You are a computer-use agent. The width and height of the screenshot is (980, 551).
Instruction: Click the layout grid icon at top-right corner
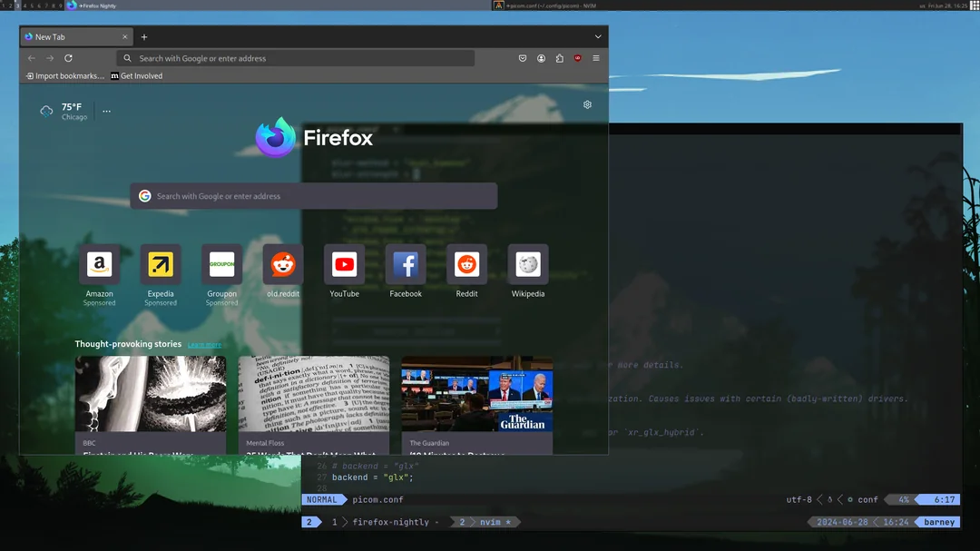click(x=975, y=5)
